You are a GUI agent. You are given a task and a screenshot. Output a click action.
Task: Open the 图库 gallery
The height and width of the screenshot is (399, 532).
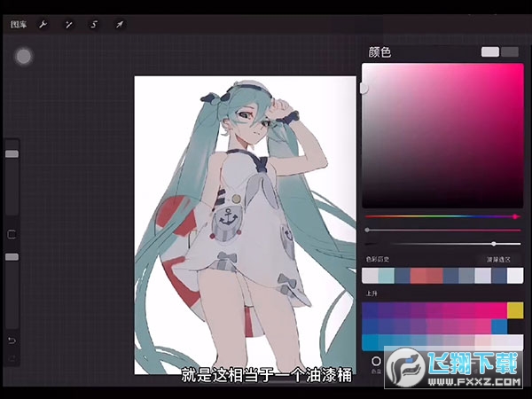pos(18,25)
